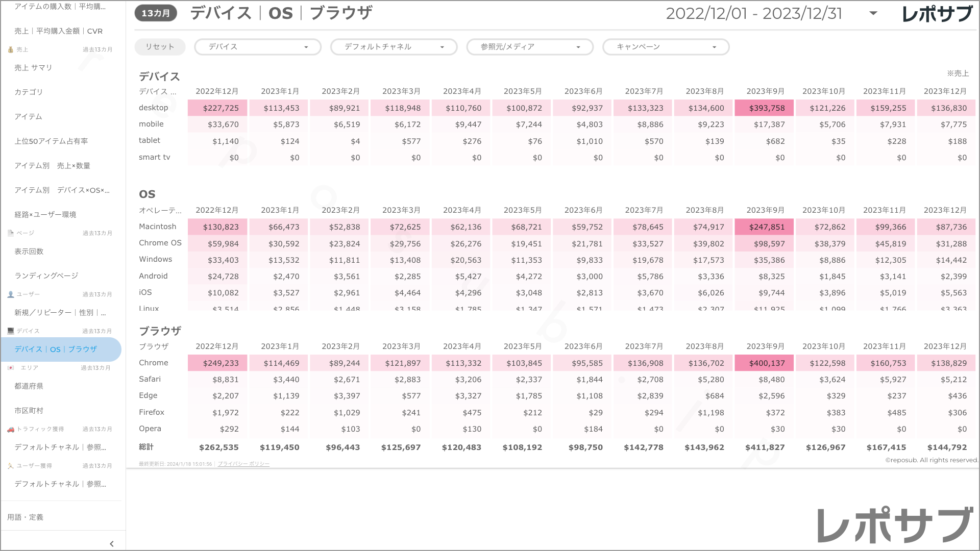Go to 売上 サマリ page
This screenshot has width=980, height=551.
coord(33,68)
